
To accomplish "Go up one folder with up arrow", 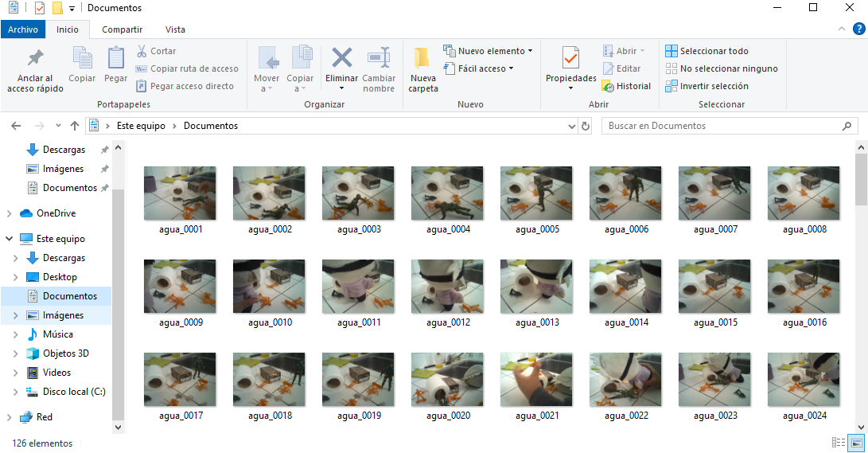I will point(75,126).
